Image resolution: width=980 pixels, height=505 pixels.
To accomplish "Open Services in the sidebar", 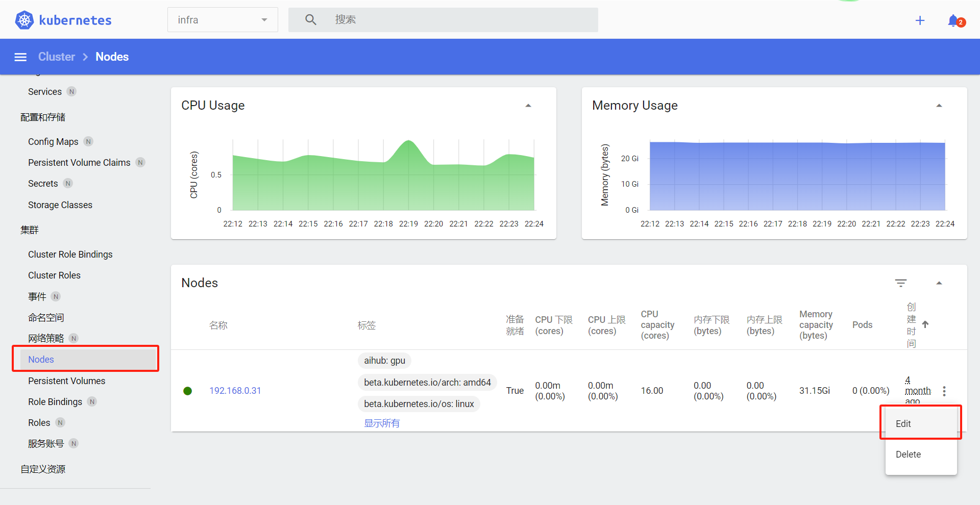I will point(45,92).
